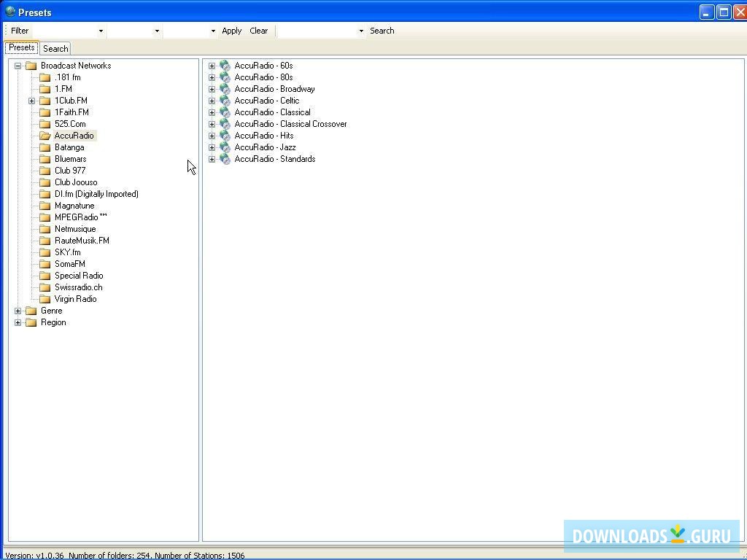Click the globe icon for AccuRadio - Celtic

click(225, 101)
